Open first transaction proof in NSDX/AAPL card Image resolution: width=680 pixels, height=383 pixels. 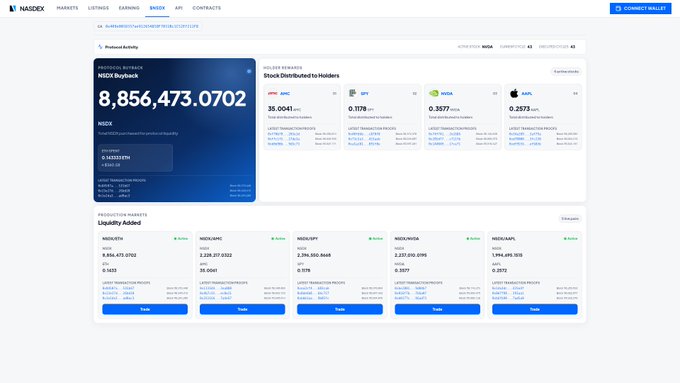[508, 288]
